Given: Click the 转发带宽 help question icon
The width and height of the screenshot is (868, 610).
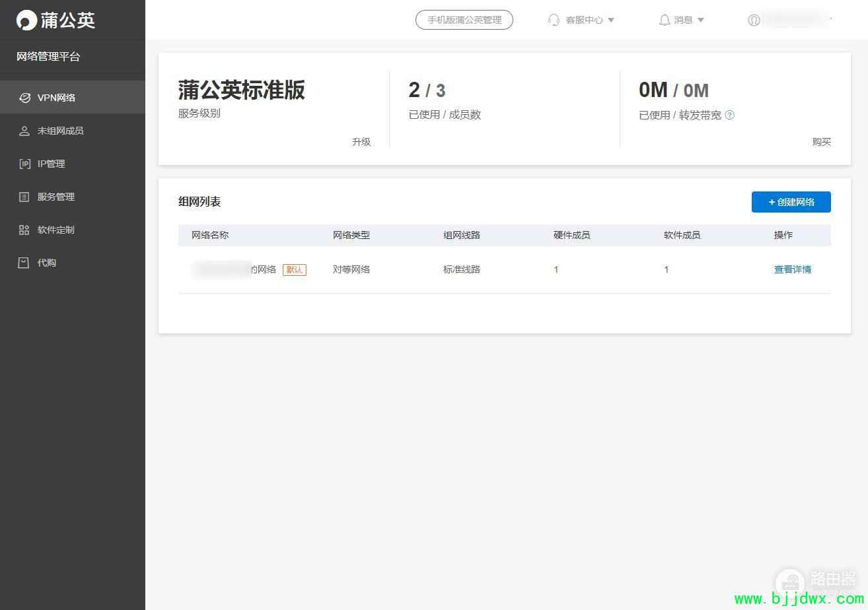Looking at the screenshot, I should click(730, 115).
